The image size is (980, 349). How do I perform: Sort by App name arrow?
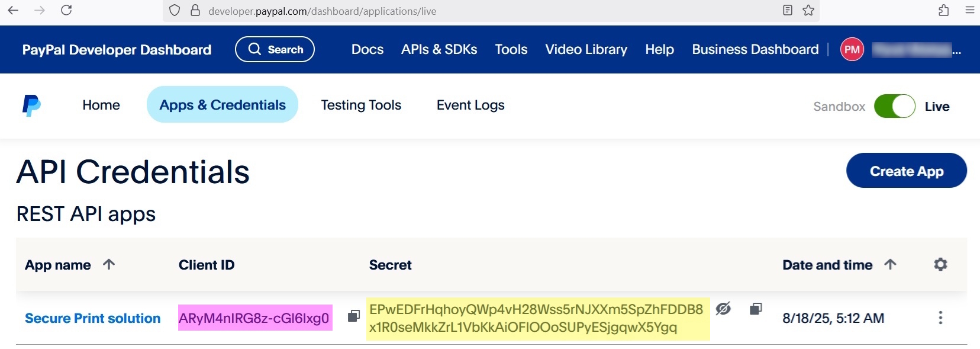tap(109, 264)
